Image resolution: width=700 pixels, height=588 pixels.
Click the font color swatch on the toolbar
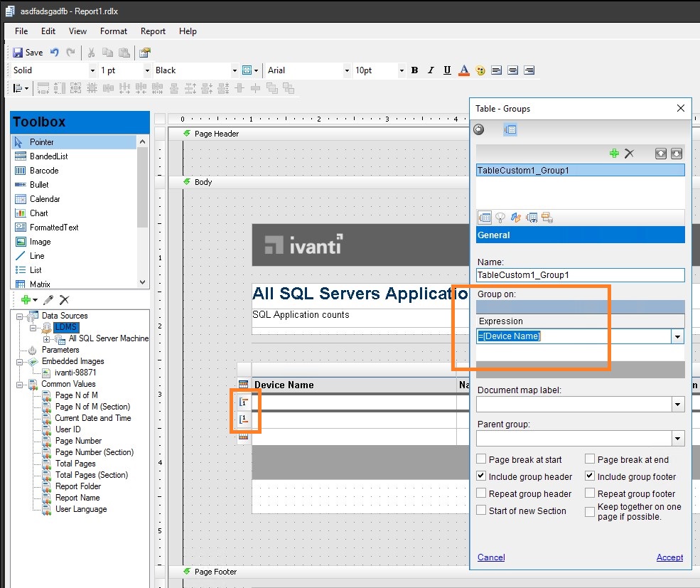click(463, 70)
